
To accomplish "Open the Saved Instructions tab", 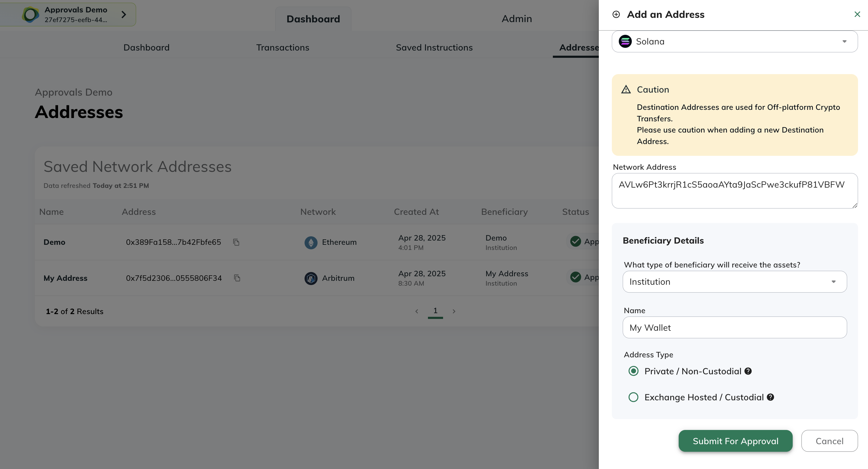I will click(434, 48).
